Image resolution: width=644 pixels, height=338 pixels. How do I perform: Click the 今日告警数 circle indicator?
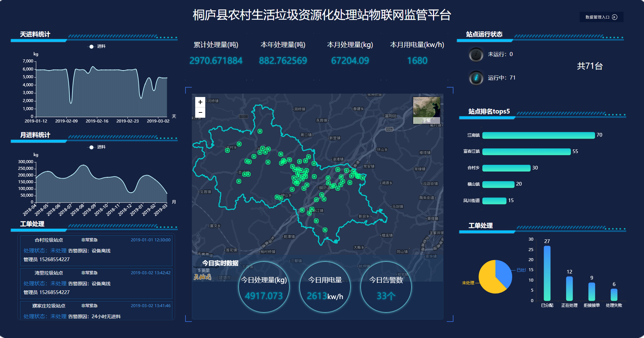pyautogui.click(x=386, y=287)
